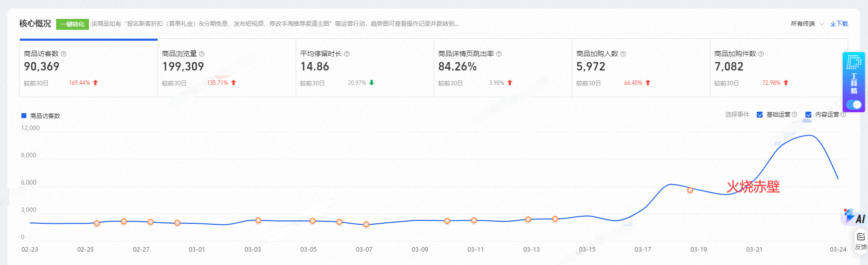The height and width of the screenshot is (265, 868).
Task: Open help icon next to 商品浏览量
Action: pos(202,54)
